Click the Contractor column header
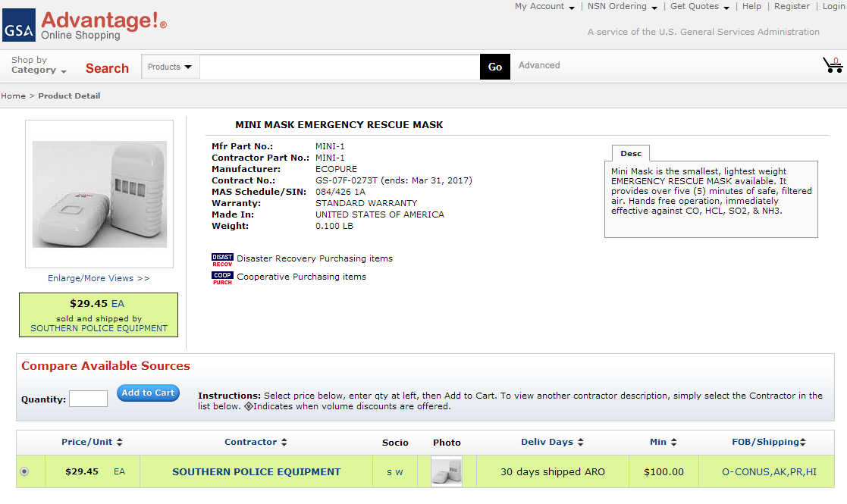The height and width of the screenshot is (504, 847). pos(251,442)
